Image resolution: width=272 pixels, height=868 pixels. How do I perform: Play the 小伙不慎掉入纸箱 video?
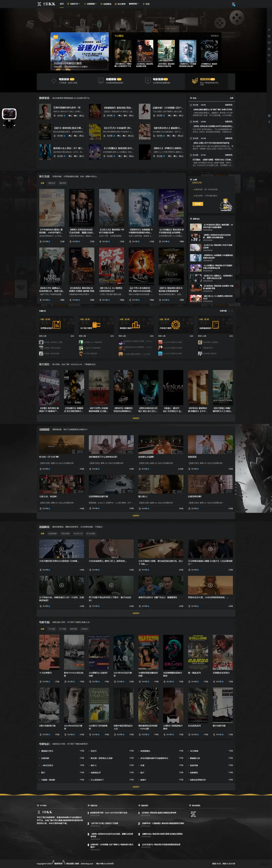point(161,549)
